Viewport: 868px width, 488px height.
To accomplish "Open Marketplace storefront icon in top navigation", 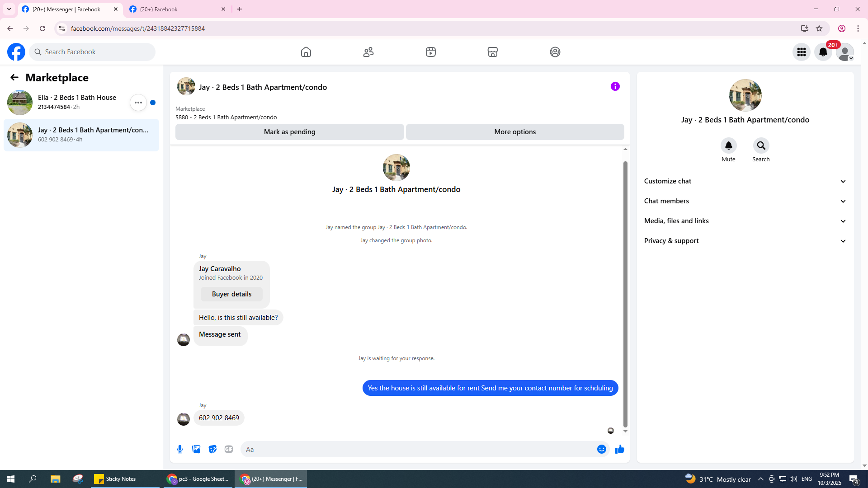I will click(493, 52).
